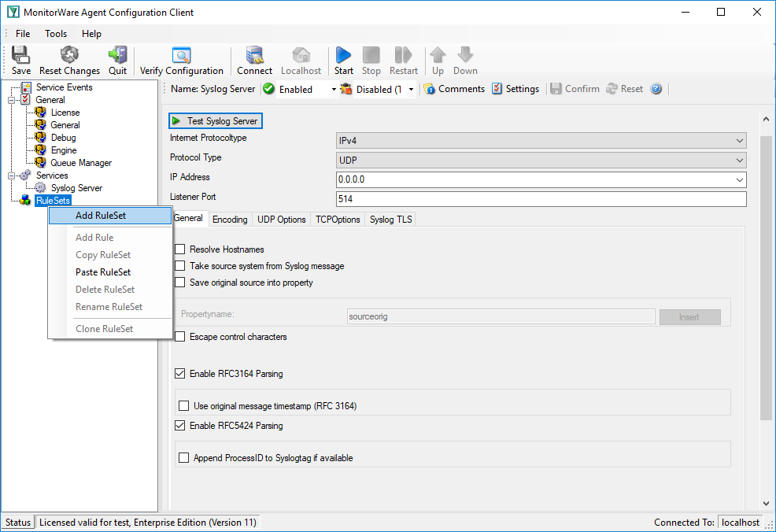Click the Localhost toolbar icon
Viewport: 776px width, 532px height.
click(x=301, y=61)
